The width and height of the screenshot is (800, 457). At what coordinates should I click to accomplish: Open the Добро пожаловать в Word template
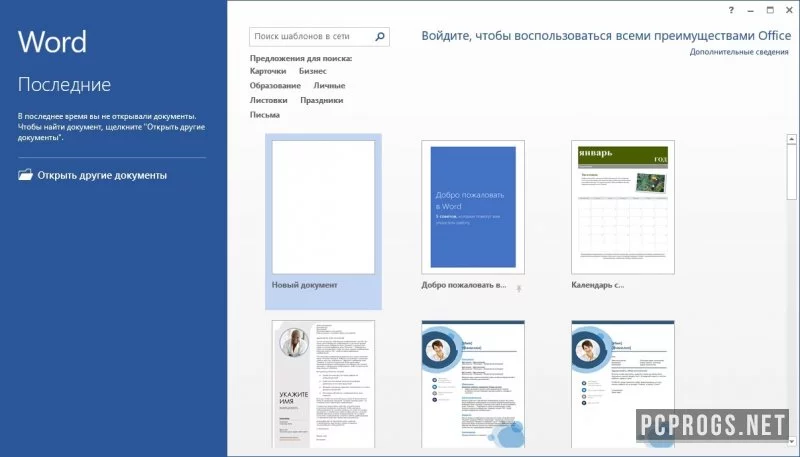[x=473, y=207]
